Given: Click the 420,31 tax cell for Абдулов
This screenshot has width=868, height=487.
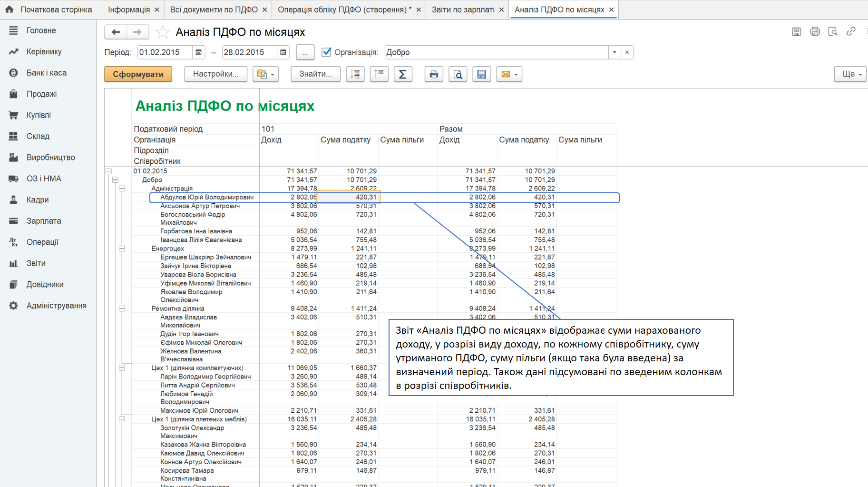Looking at the screenshot, I should coord(349,197).
